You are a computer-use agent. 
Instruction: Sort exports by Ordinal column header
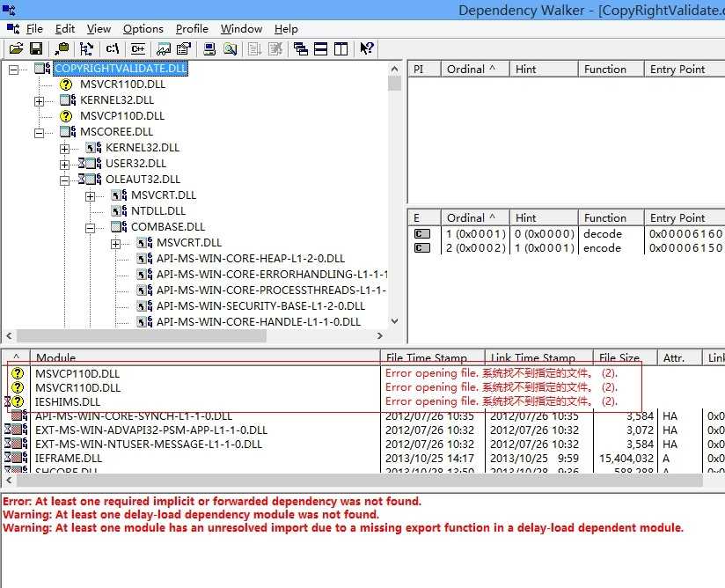coord(475,218)
